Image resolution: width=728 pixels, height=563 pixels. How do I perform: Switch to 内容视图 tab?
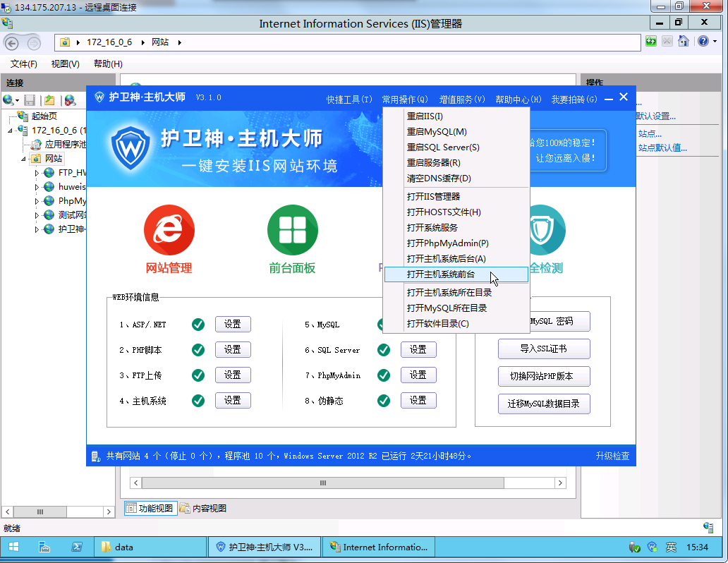203,508
